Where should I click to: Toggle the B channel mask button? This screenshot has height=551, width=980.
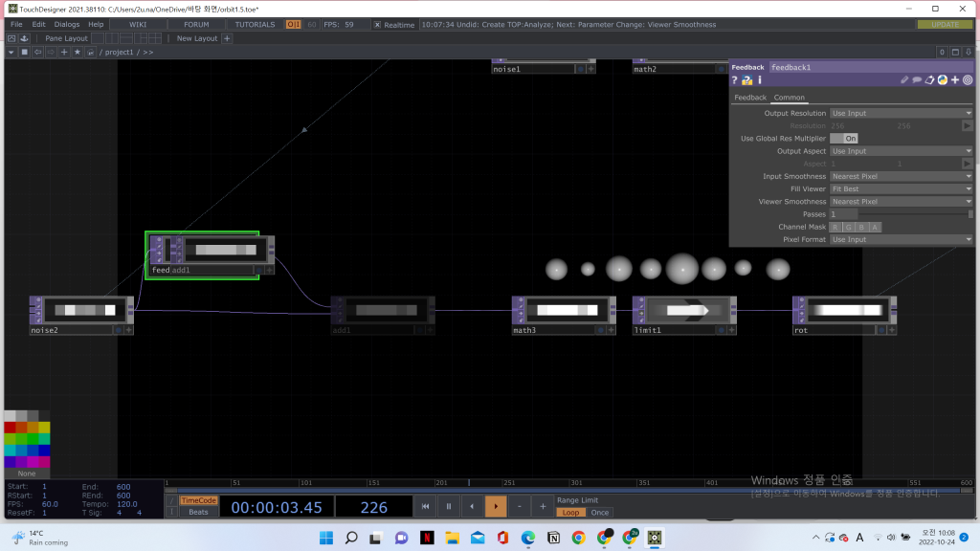(x=861, y=227)
